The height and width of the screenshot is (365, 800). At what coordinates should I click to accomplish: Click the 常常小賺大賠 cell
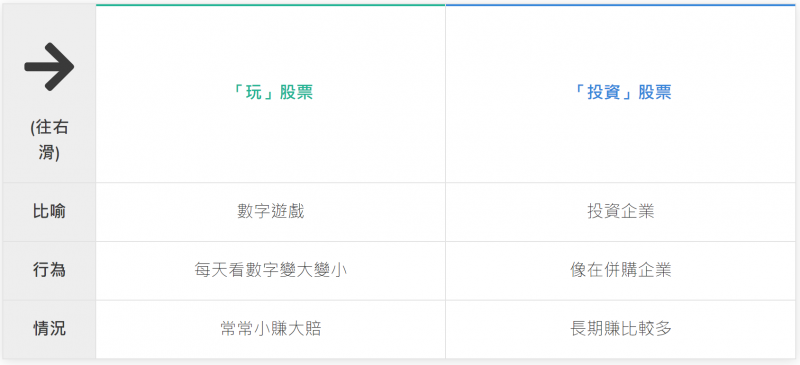(270, 329)
